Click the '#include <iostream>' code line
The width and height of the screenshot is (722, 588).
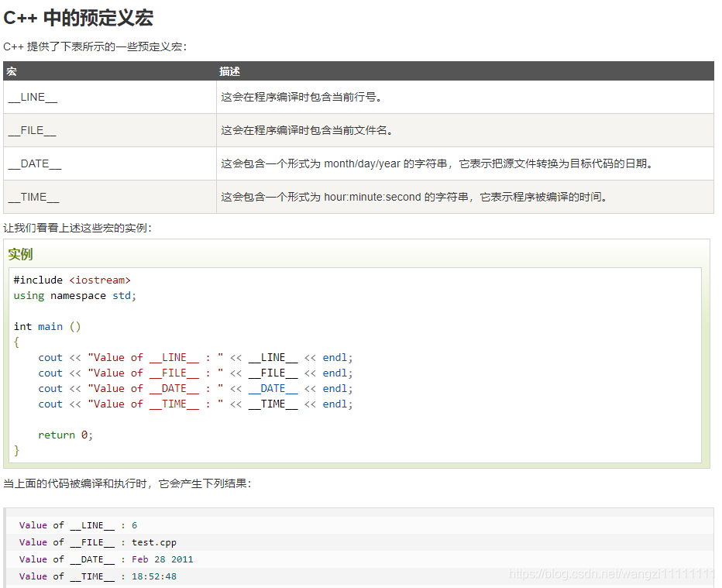click(x=72, y=280)
